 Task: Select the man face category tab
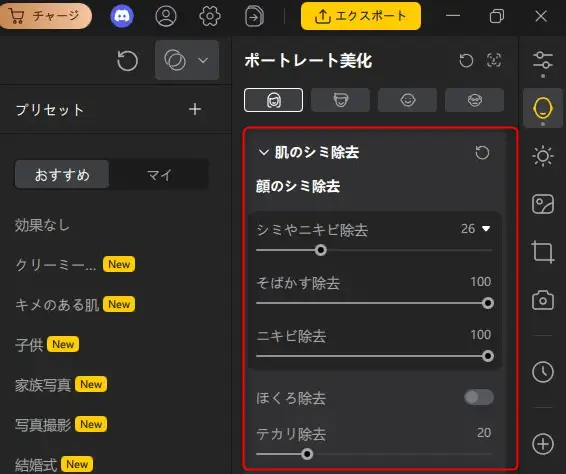[340, 100]
